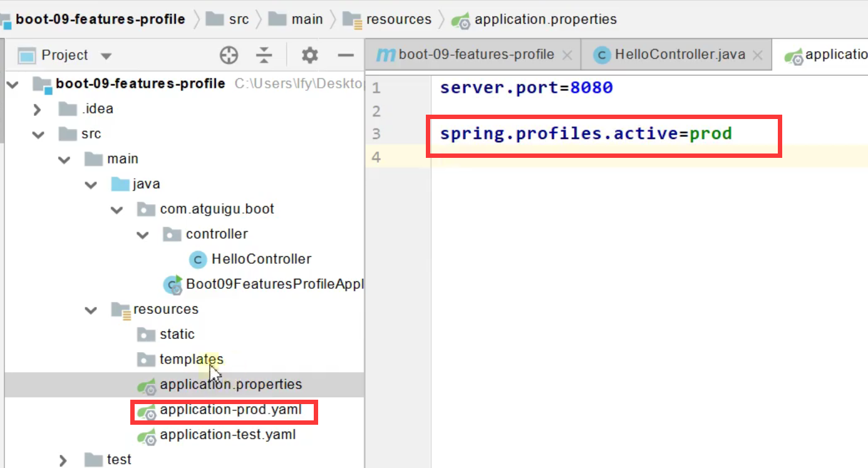Open the Project view dropdown

point(106,56)
